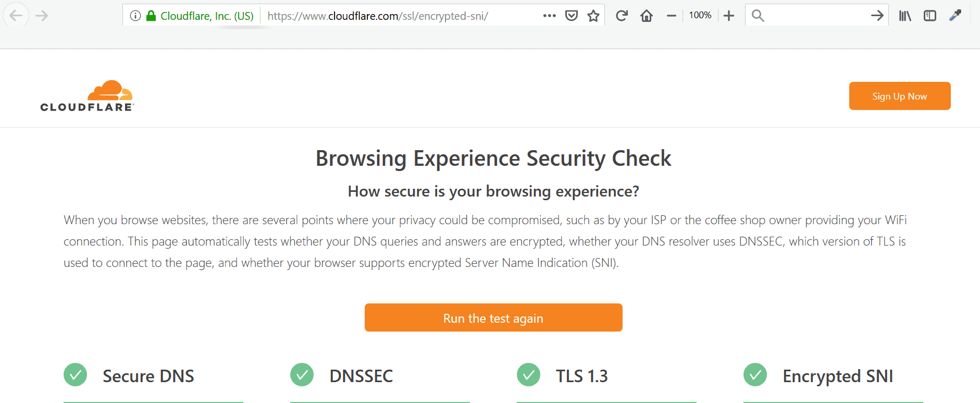This screenshot has width=980, height=403.
Task: Open site information via the info icon
Action: point(135,16)
